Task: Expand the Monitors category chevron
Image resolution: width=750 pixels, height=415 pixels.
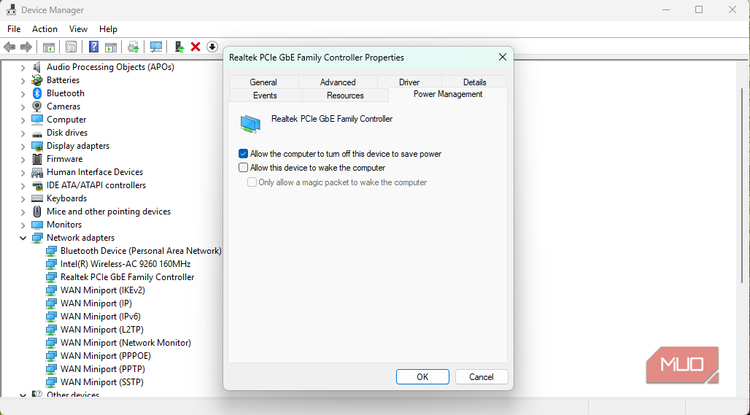Action: click(23, 225)
